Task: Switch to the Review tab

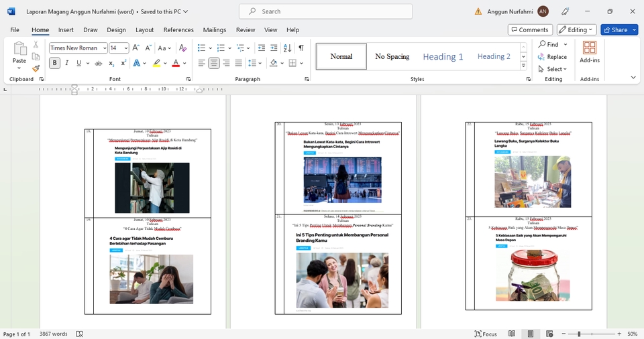Action: coord(246,30)
